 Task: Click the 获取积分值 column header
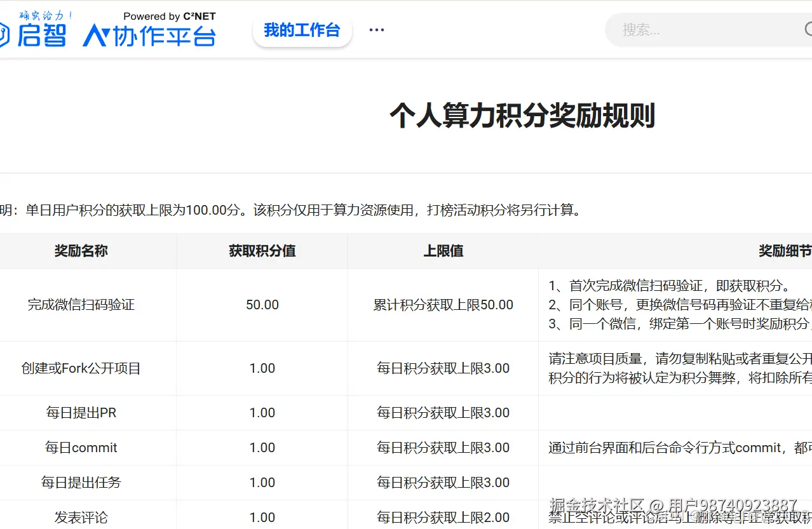pos(262,251)
